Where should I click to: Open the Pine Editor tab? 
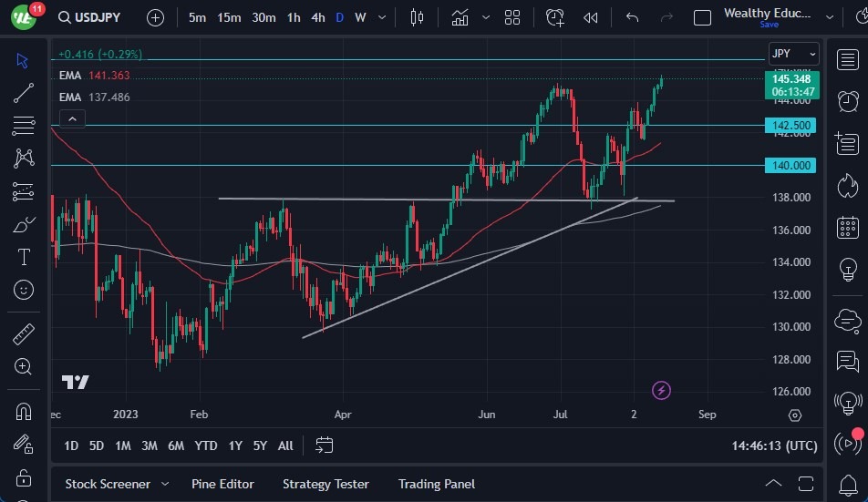pyautogui.click(x=222, y=484)
